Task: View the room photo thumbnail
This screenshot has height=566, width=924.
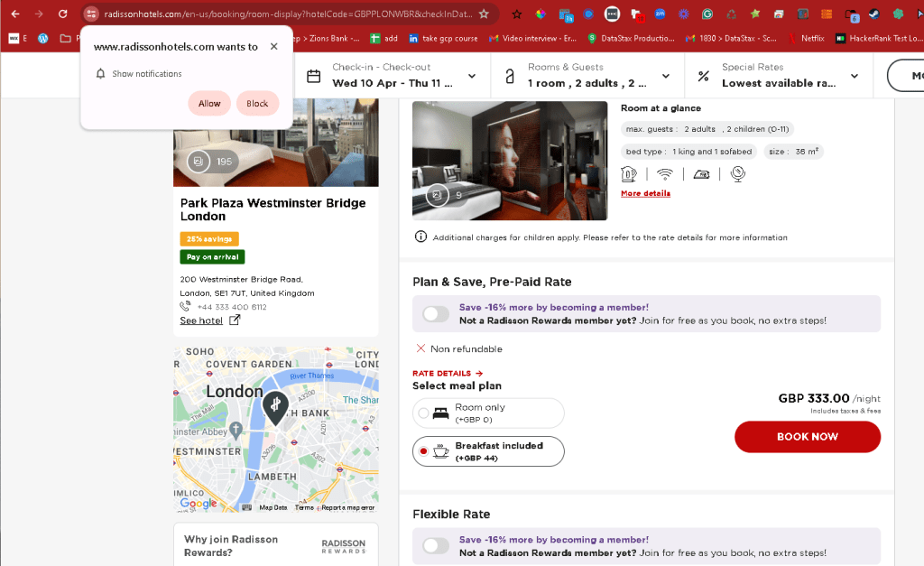Action: pyautogui.click(x=510, y=161)
